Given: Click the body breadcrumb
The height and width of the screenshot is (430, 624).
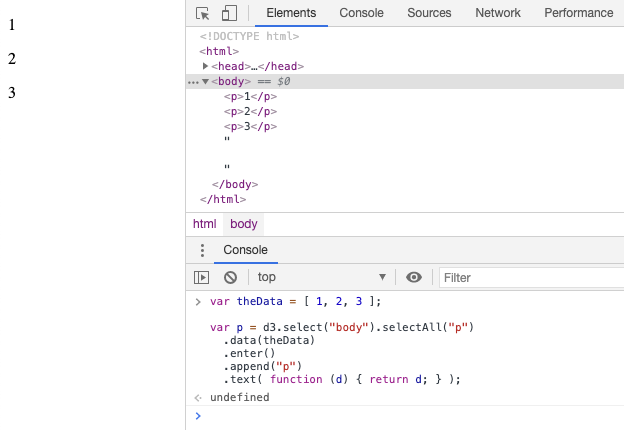Looking at the screenshot, I should pos(244,224).
